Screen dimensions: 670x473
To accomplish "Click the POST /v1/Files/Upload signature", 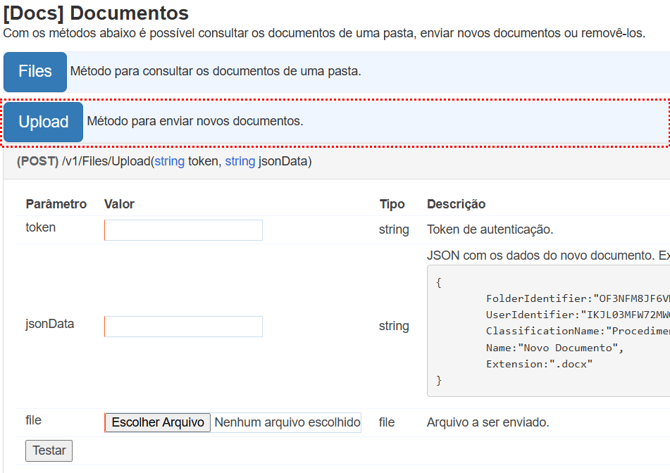I will 164,161.
